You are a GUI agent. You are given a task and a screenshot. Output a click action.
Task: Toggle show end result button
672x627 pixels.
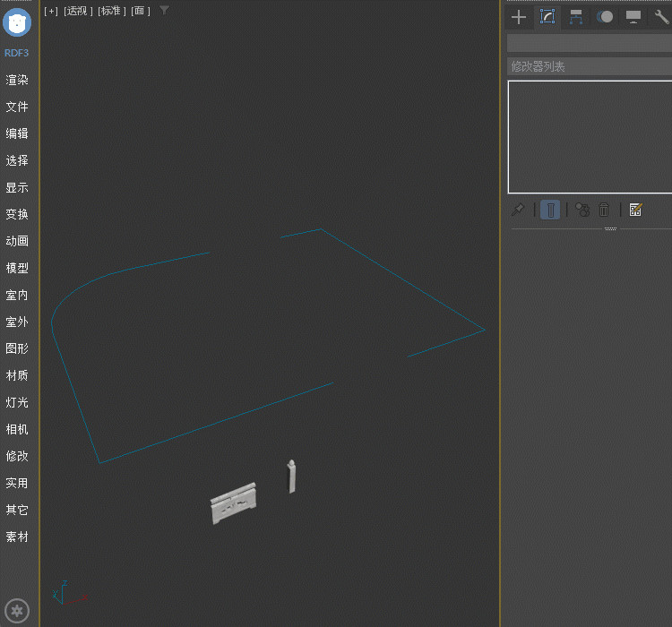pos(551,210)
